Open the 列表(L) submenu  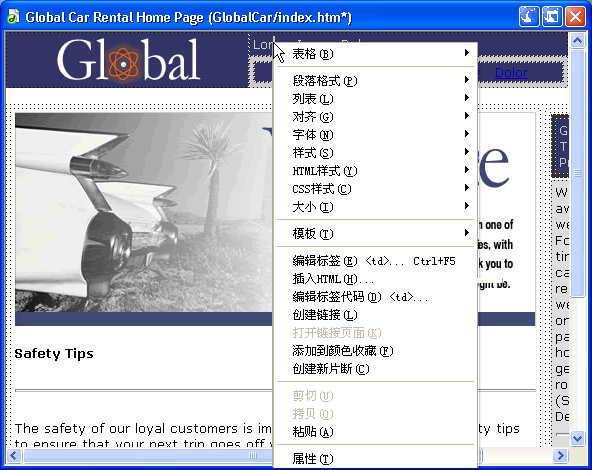coord(375,99)
